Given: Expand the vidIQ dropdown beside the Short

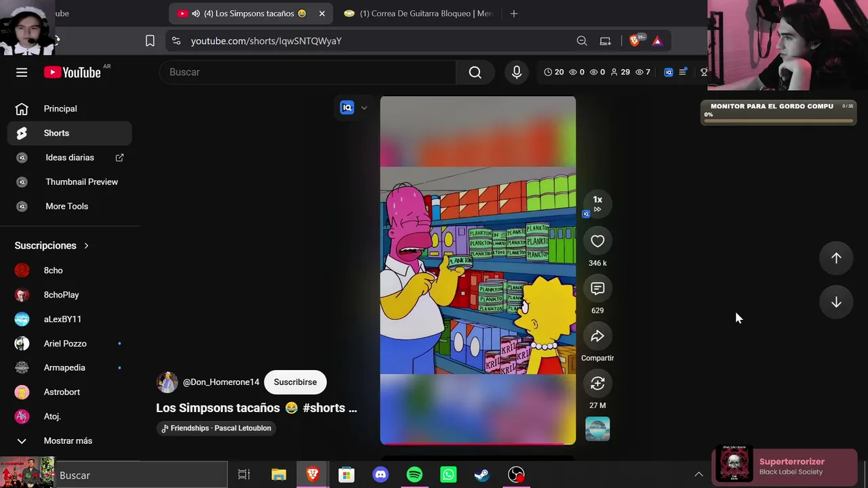Looking at the screenshot, I should [364, 108].
